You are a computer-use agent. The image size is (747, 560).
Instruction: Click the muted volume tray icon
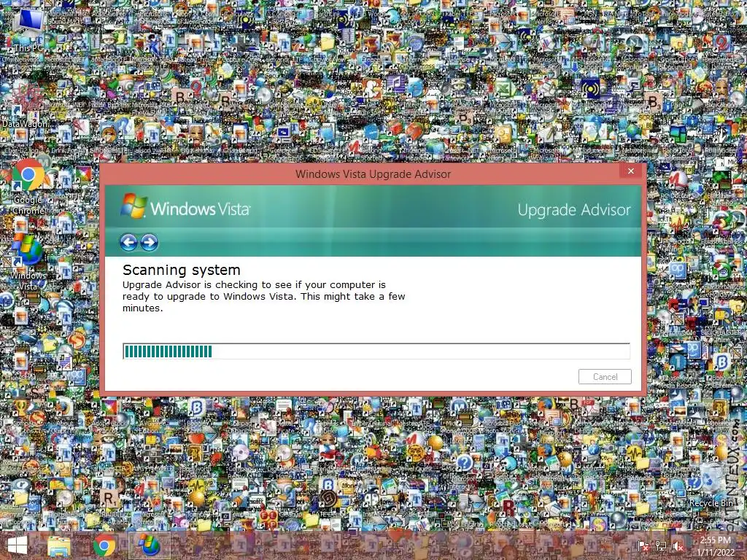pos(678,547)
